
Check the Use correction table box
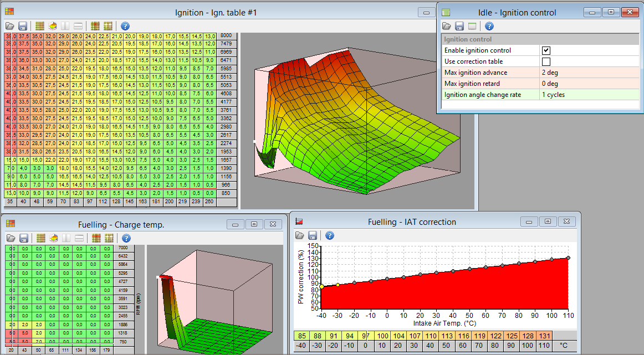click(546, 61)
